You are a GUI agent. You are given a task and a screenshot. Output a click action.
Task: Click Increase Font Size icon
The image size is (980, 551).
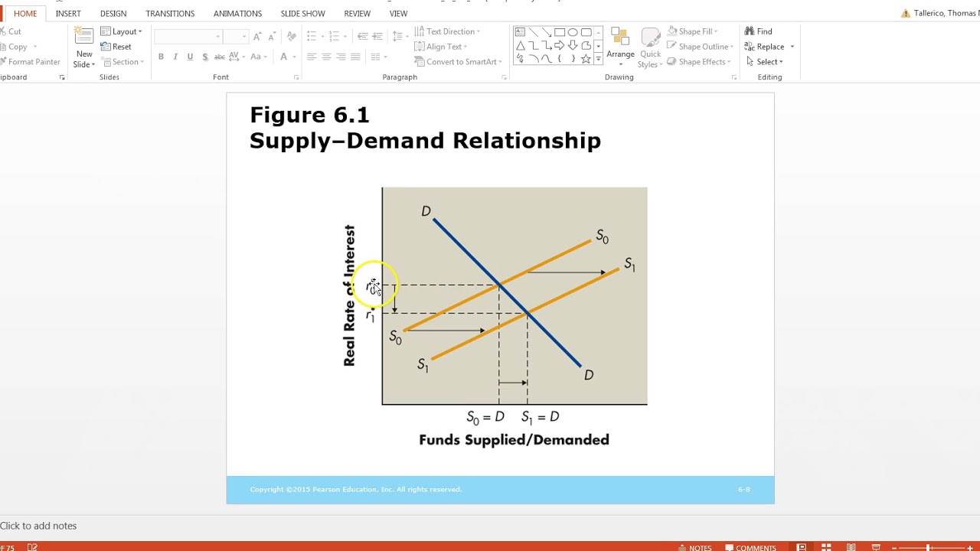257,36
